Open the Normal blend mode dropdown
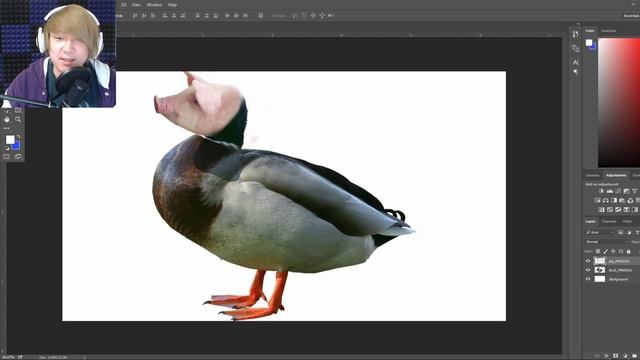Image resolution: width=640 pixels, height=360 pixels. pyautogui.click(x=607, y=242)
